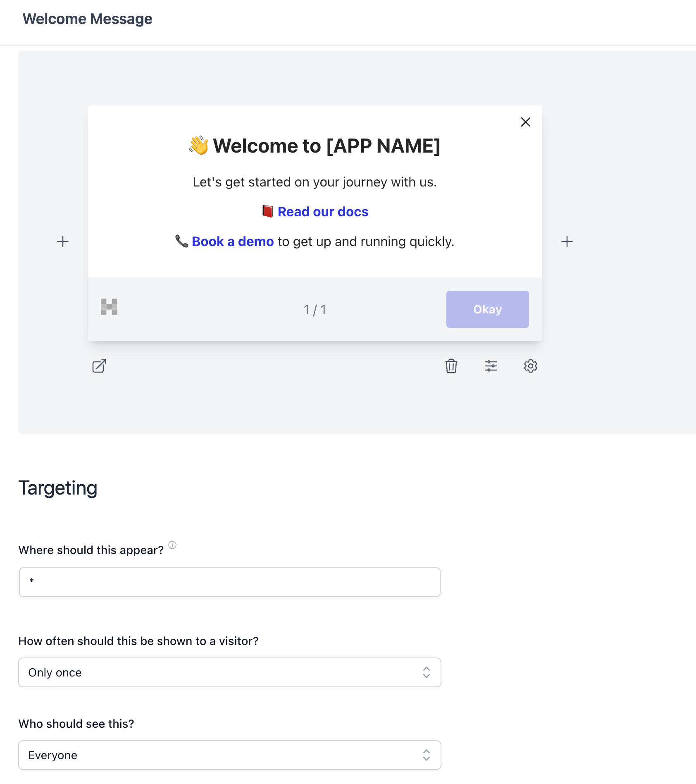Open the 'Book a demo' link
This screenshot has height=784, width=696.
point(232,241)
